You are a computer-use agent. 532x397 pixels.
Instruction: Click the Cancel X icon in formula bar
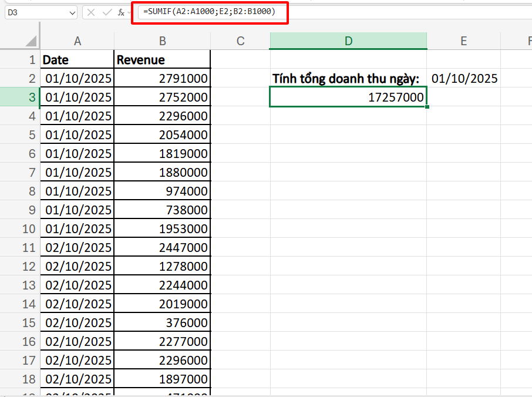click(x=91, y=12)
